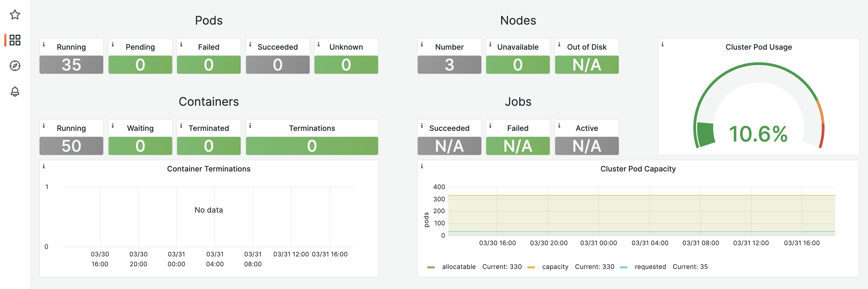
Task: Click the green allocatable legend color swatch
Action: [431, 267]
